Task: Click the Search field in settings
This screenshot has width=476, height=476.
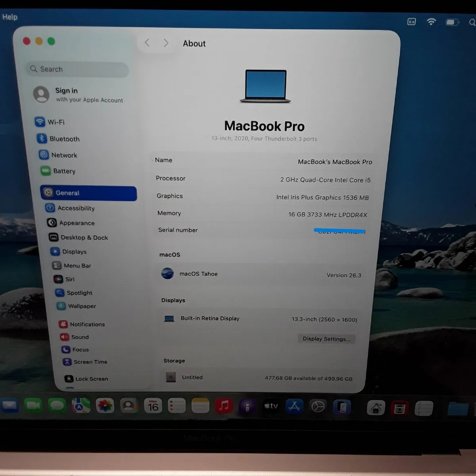Action: click(77, 69)
